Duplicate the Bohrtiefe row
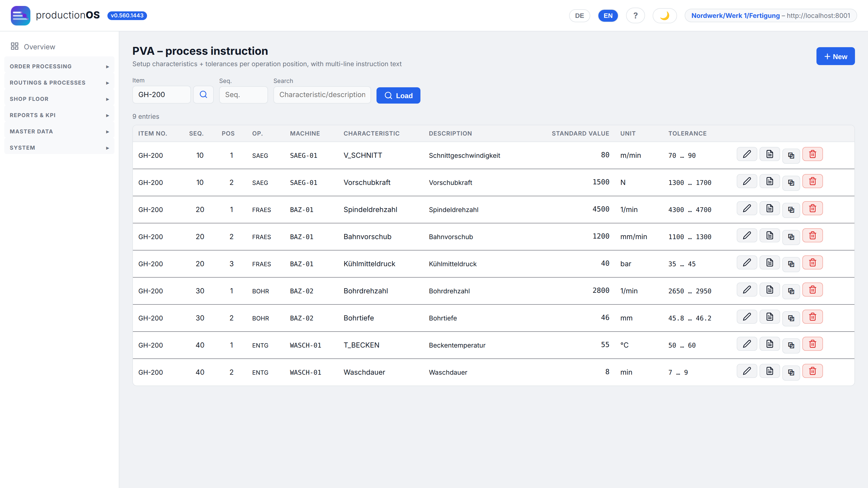 [791, 318]
